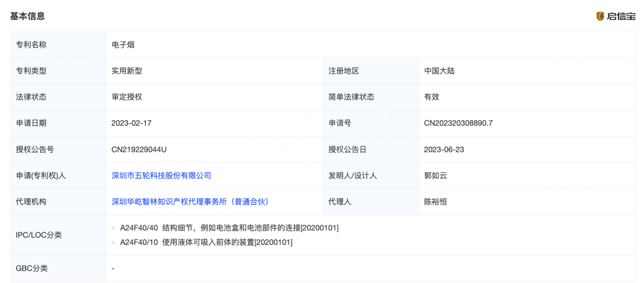Click the 法律状态 label cell

coord(58,97)
